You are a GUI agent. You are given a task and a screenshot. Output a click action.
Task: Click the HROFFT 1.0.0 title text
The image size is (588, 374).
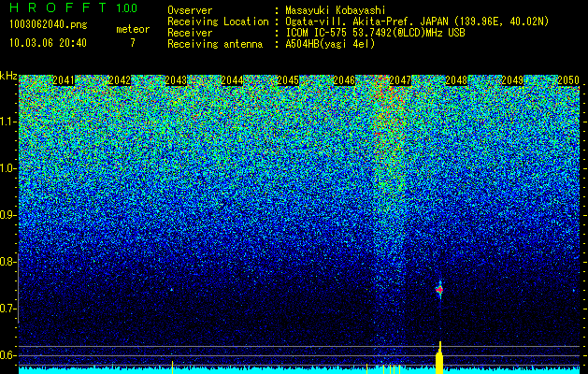tap(74, 7)
